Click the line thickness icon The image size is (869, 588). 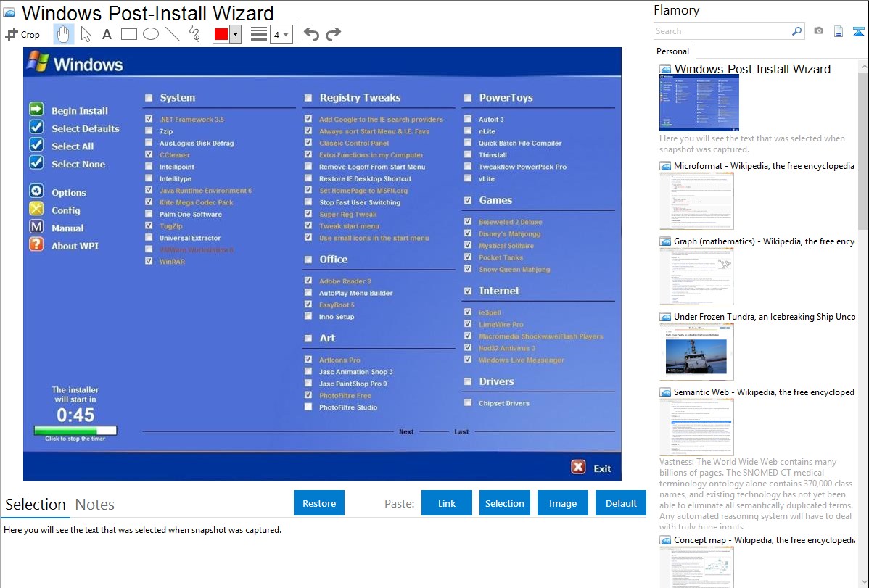(259, 34)
